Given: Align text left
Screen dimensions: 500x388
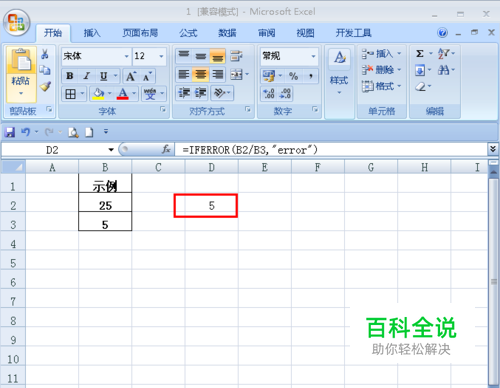Looking at the screenshot, I should click(184, 74).
